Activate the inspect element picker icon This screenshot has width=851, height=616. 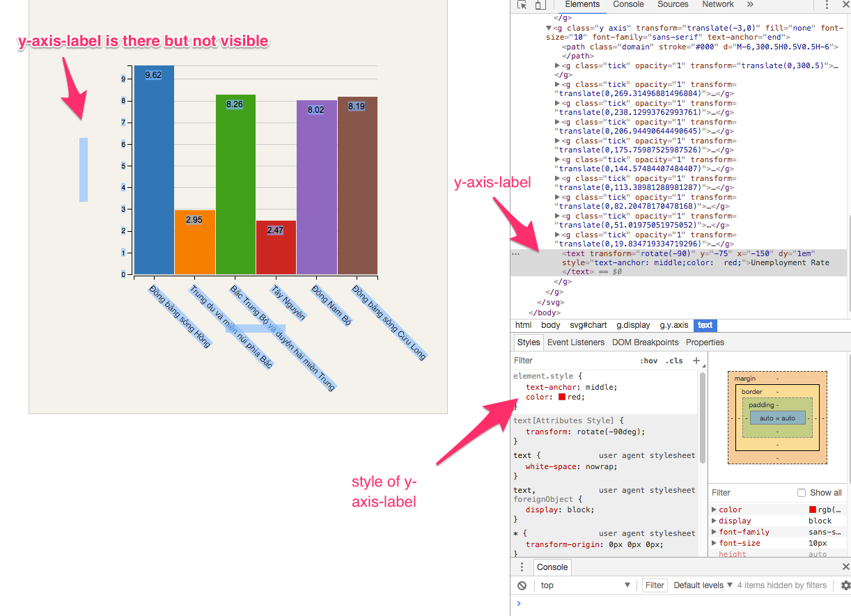pos(522,5)
